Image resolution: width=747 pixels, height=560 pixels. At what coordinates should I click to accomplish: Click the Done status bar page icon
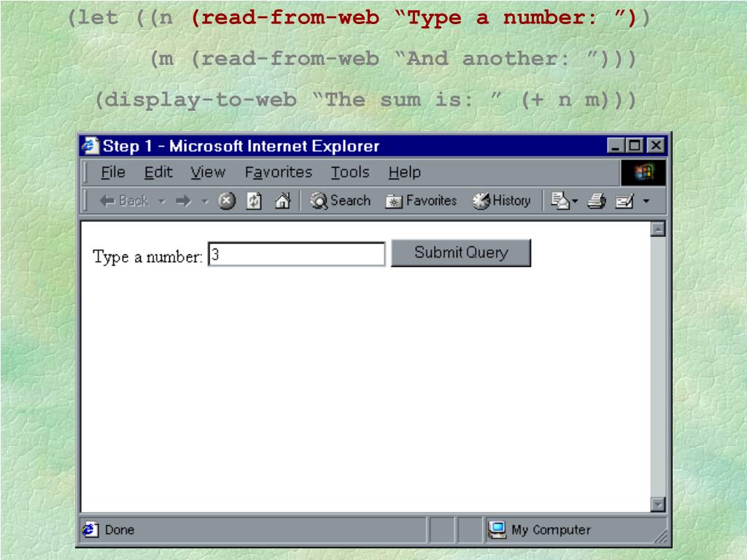point(90,529)
